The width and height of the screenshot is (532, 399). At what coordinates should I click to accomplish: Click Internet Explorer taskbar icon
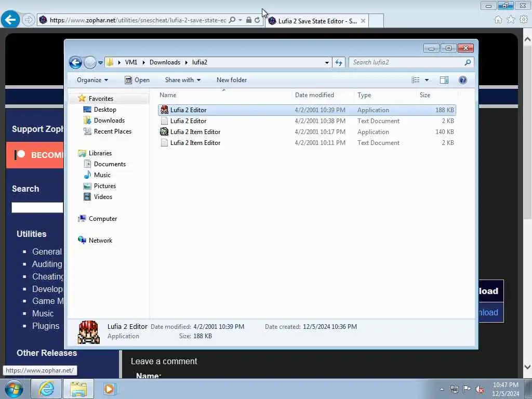point(46,389)
